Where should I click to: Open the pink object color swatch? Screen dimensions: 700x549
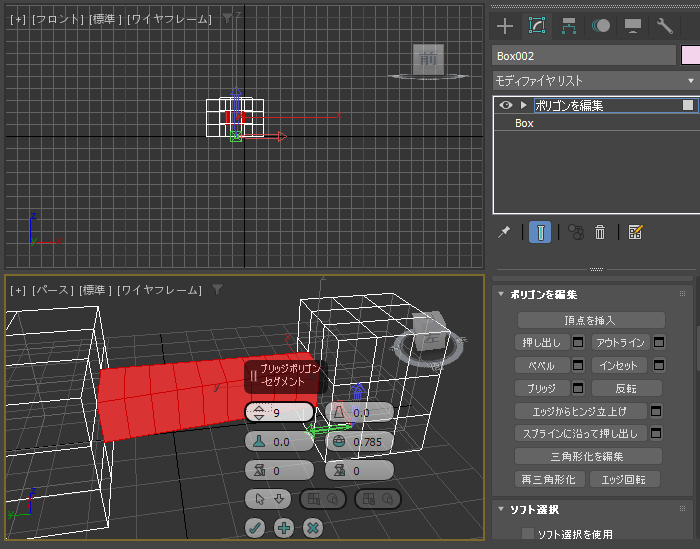pyautogui.click(x=690, y=56)
